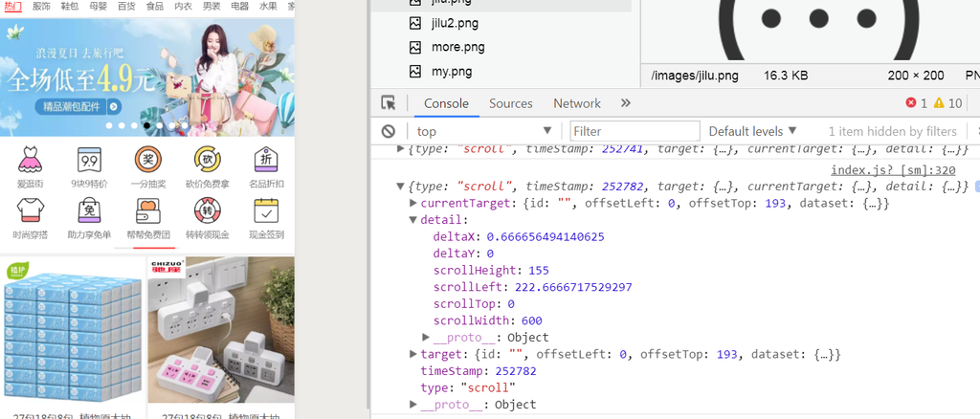Select the 水果 category tab
Viewport: 980px width, 419px height.
[x=268, y=7]
